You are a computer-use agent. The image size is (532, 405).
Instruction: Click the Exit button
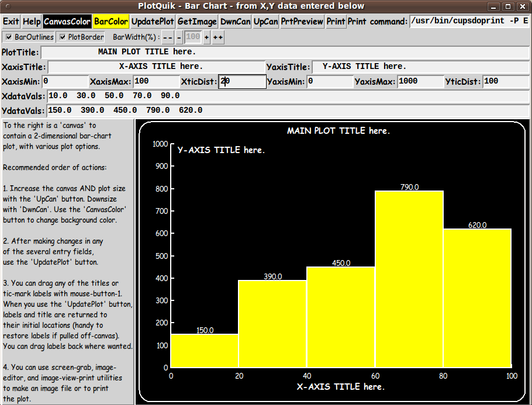point(11,22)
